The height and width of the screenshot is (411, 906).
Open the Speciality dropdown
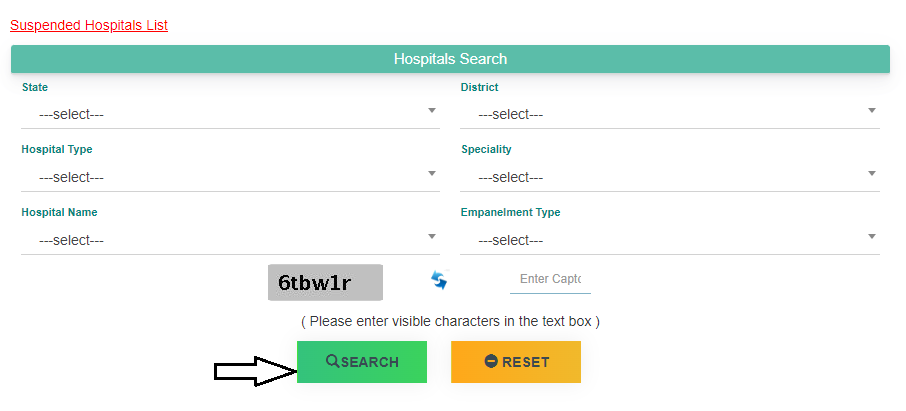[x=670, y=177]
